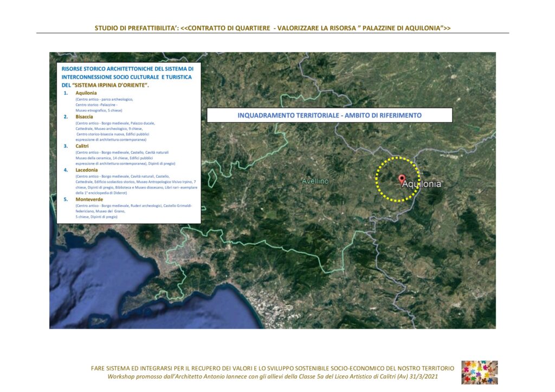Open the colorful puzzle pieces thumbnail

coord(479,372)
